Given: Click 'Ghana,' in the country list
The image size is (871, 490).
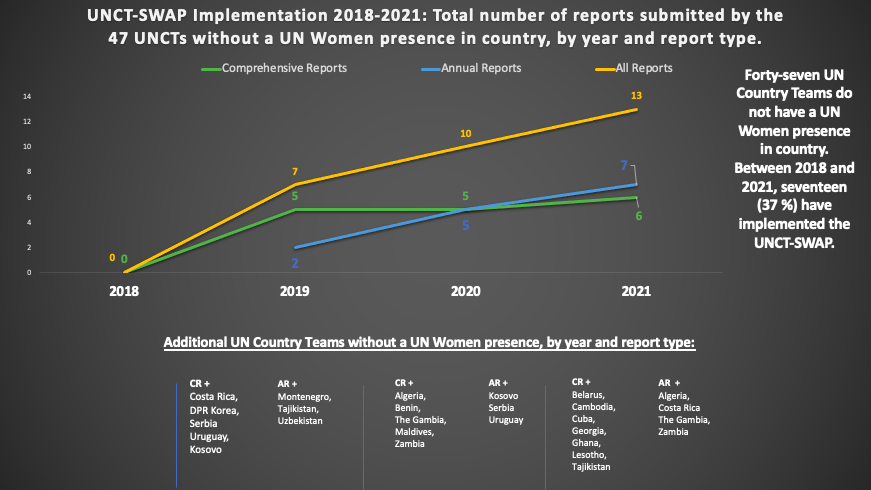Looking at the screenshot, I should 586,443.
